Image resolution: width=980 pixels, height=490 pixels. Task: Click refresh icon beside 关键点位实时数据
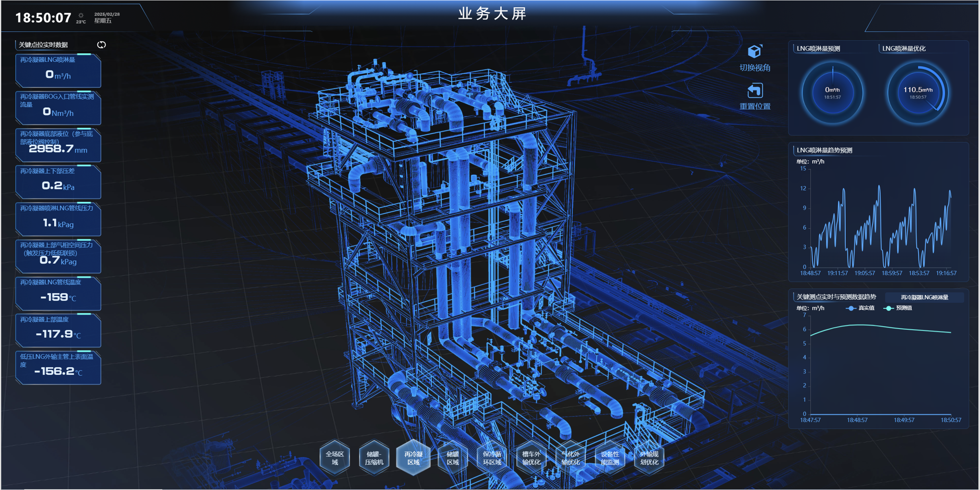click(x=101, y=45)
